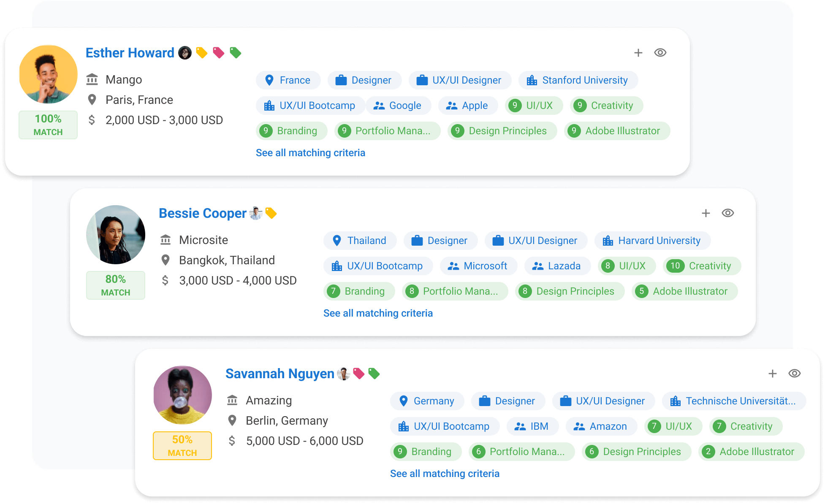This screenshot has height=504, width=825.
Task: Expand Esther Howard's See all matching criteria
Action: pyautogui.click(x=310, y=153)
